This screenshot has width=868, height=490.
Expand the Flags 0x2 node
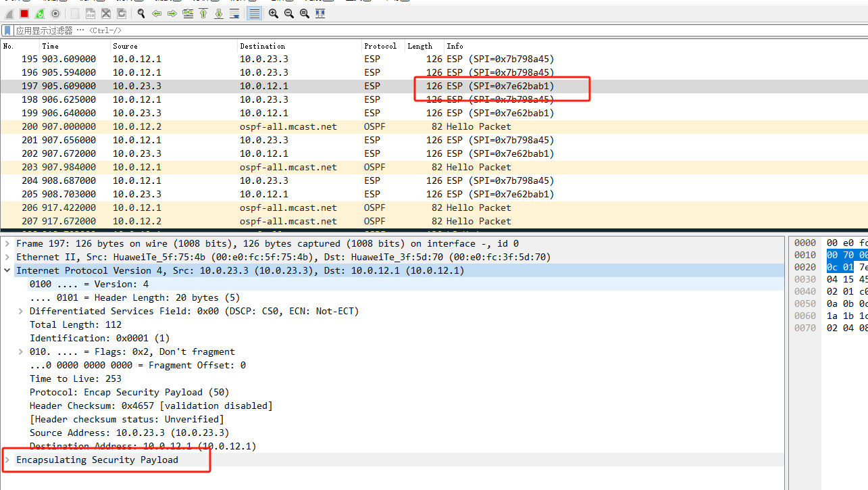click(x=21, y=351)
